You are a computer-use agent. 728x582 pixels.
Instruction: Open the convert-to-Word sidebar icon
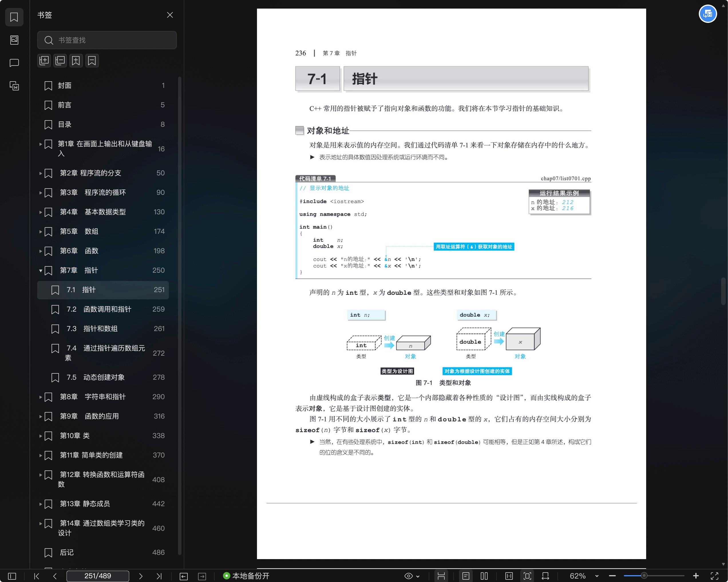[x=14, y=86]
